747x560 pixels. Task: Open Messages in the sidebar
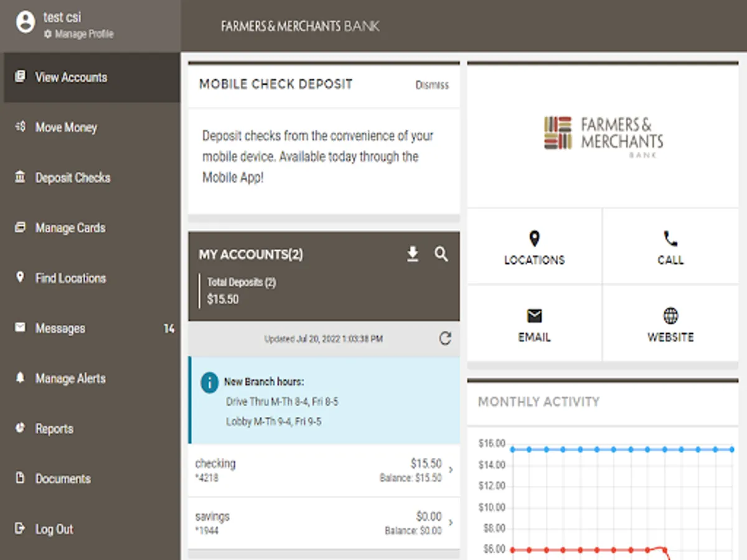click(x=92, y=328)
